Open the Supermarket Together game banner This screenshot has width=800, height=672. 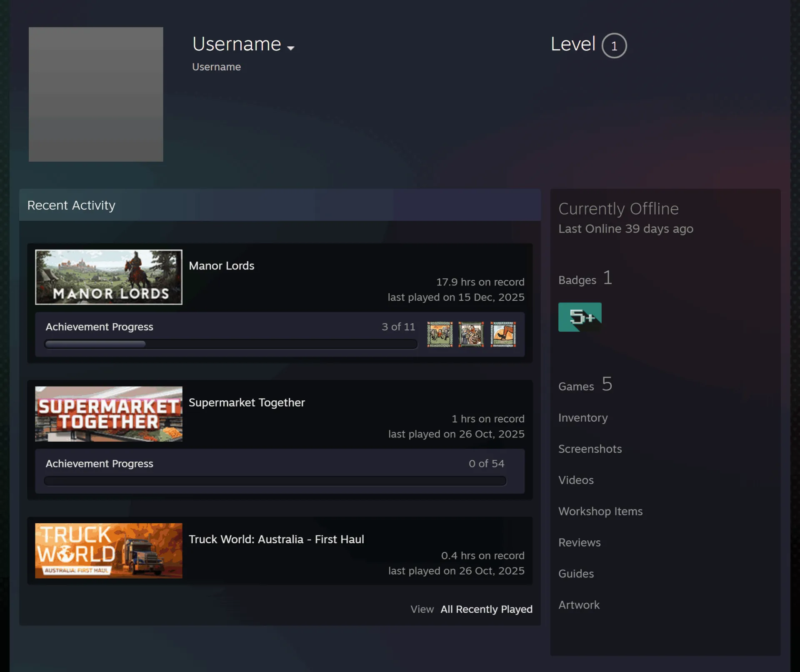(109, 414)
